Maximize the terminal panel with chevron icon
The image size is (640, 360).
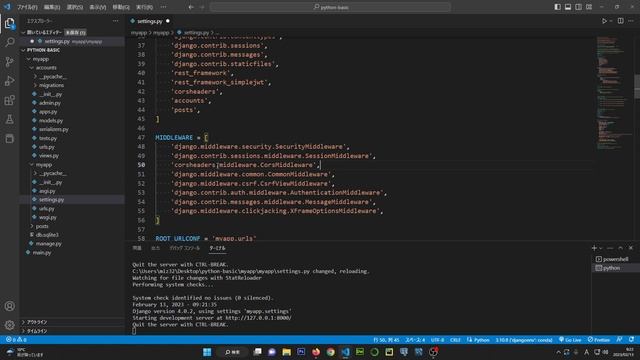pyautogui.click(x=620, y=248)
